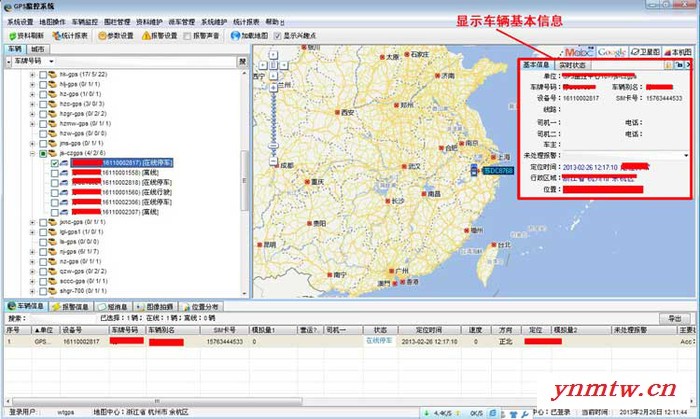The height and width of the screenshot is (419, 700).
Task: Click the vehicle tree vertical scrollbar
Action: [244, 182]
